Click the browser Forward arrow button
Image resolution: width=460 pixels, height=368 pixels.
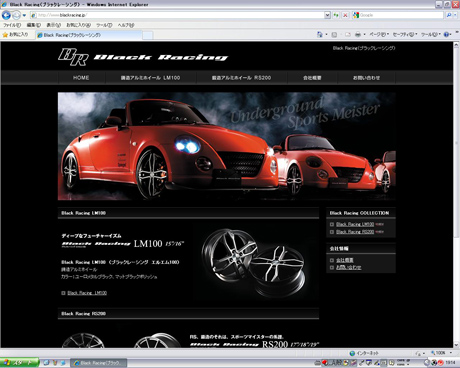[x=16, y=15]
